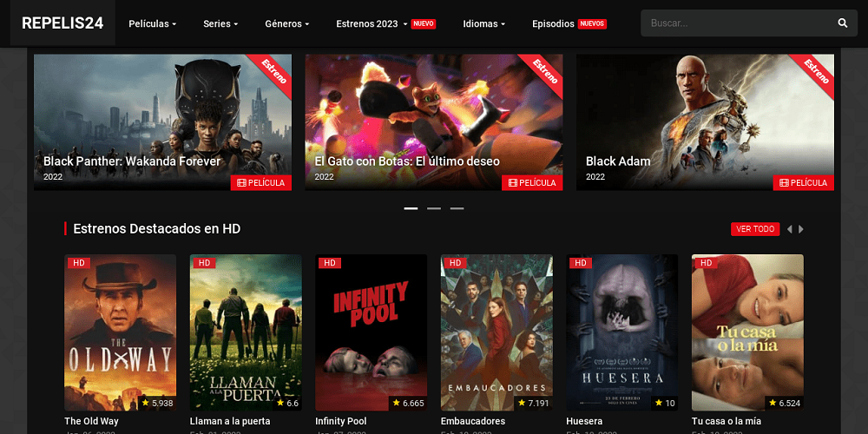This screenshot has height=434, width=868.
Task: Click the Black Adam title text
Action: point(618,161)
